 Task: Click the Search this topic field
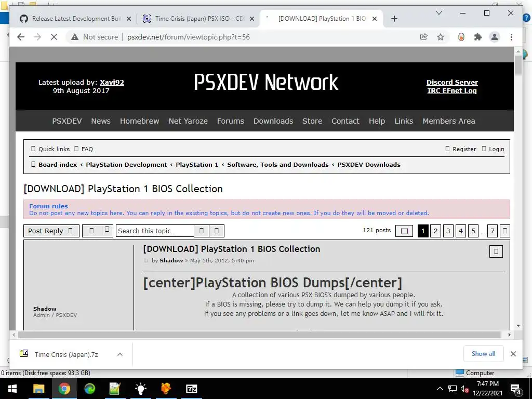tap(155, 231)
